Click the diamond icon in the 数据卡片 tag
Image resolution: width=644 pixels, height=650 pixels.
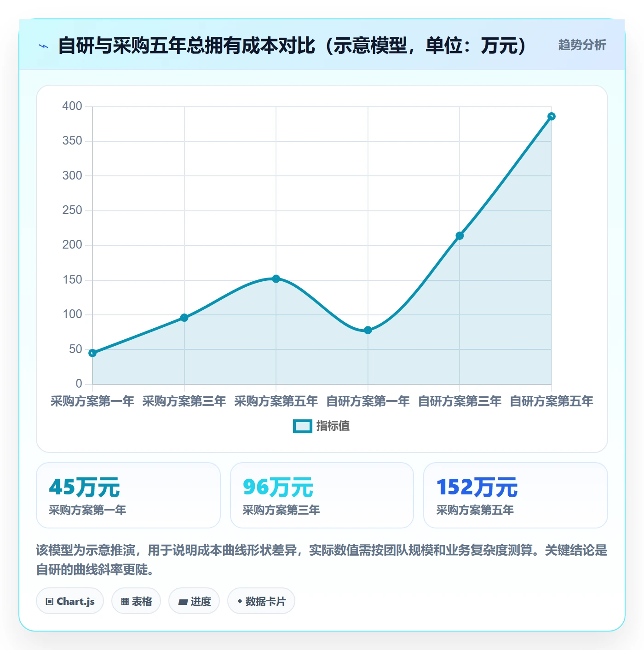[x=240, y=601]
